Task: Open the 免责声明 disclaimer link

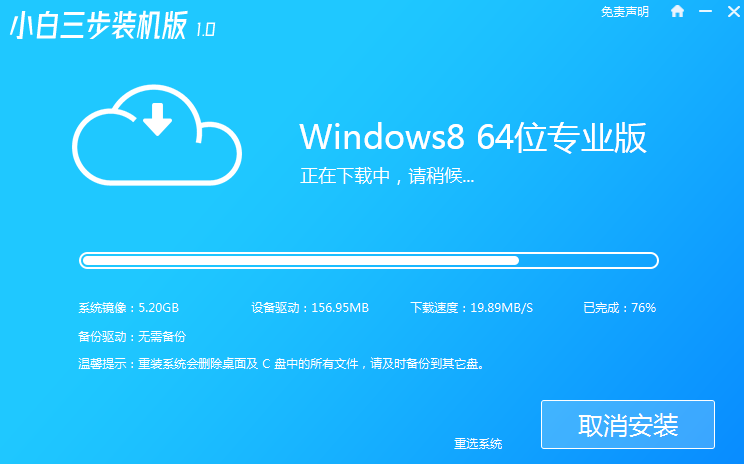Action: point(625,12)
